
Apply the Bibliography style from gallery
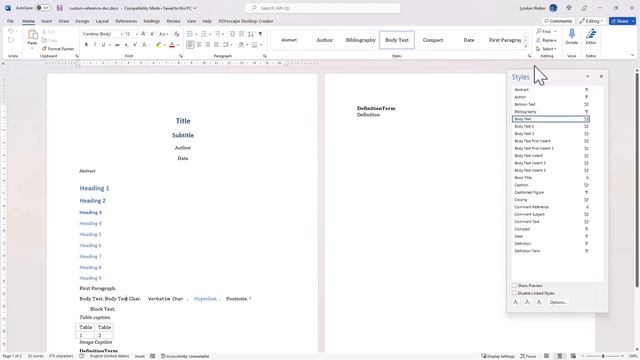360,40
